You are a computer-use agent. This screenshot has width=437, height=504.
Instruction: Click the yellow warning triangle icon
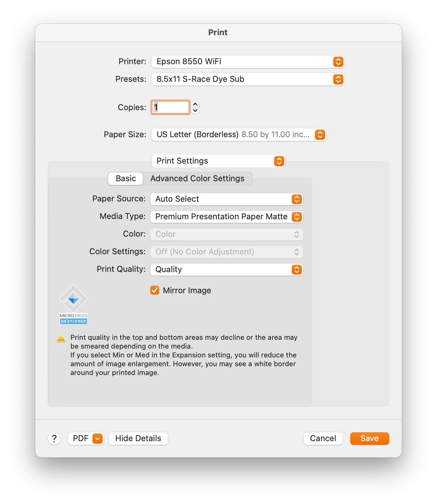click(x=61, y=338)
